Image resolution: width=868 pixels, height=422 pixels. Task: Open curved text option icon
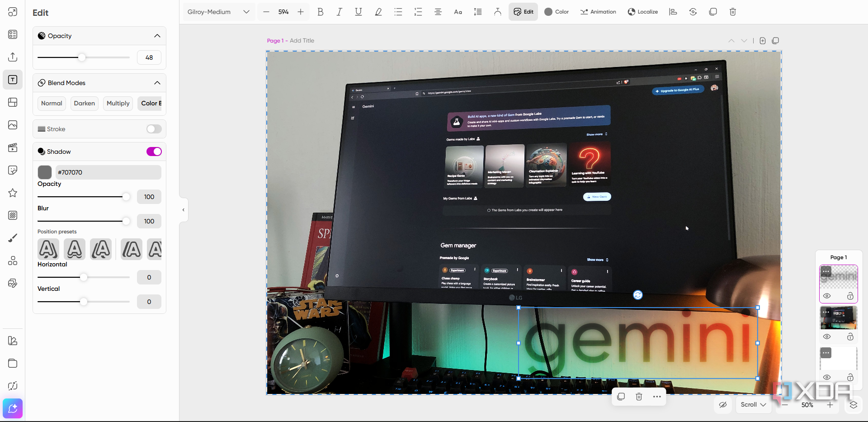498,12
